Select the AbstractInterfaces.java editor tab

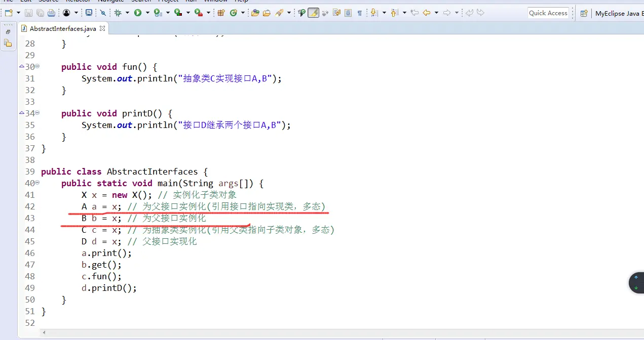62,29
